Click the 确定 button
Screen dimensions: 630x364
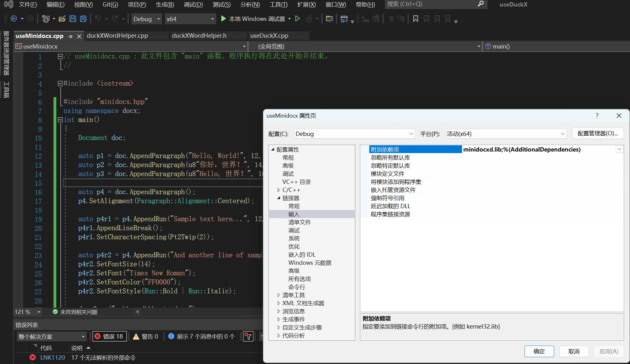point(539,351)
